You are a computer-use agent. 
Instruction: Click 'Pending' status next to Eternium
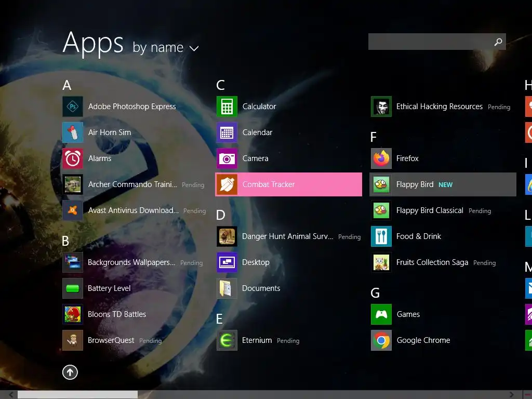pos(288,341)
